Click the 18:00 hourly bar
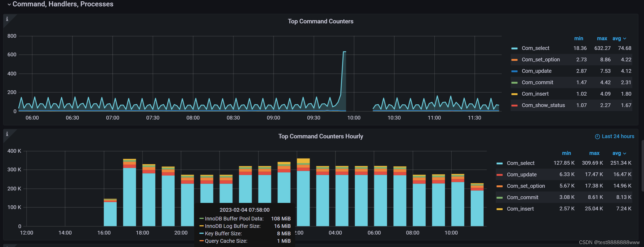This screenshot has height=247, width=644. point(149,195)
